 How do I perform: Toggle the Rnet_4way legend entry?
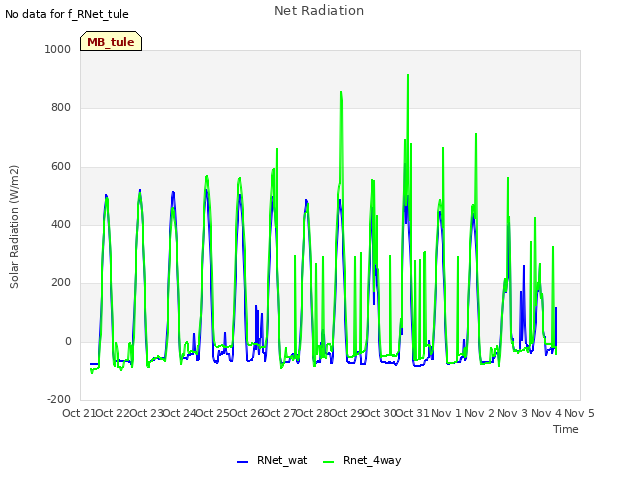(x=362, y=461)
